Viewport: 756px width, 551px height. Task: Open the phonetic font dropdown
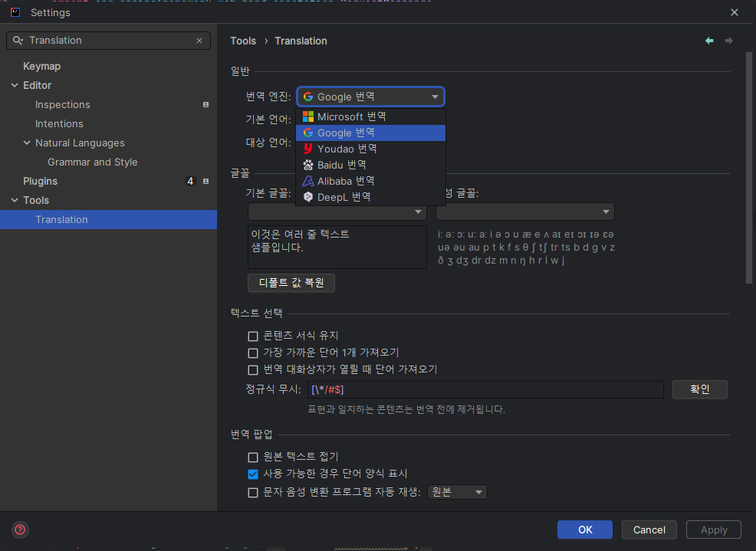[525, 212]
